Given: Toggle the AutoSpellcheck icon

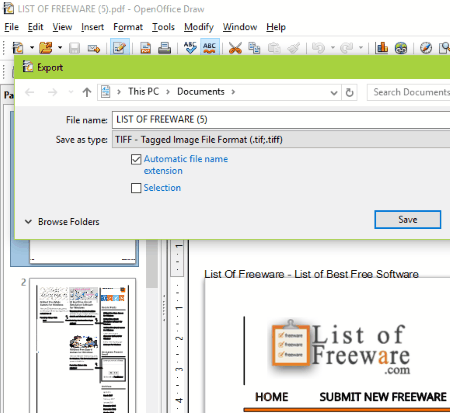Looking at the screenshot, I should 209,48.
